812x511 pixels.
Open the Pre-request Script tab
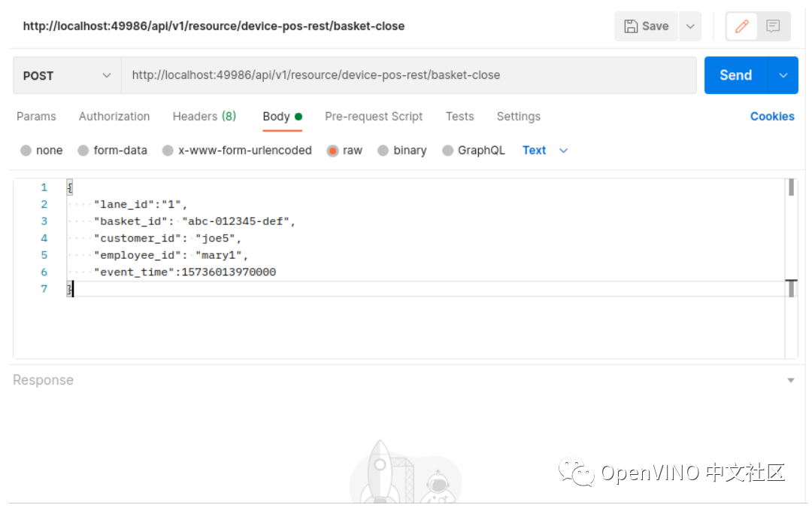(x=374, y=117)
